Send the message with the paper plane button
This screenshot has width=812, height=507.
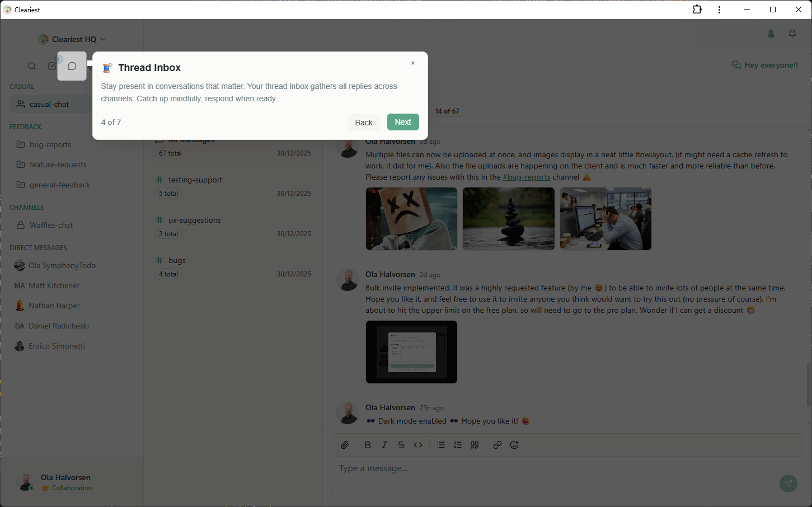tap(788, 483)
